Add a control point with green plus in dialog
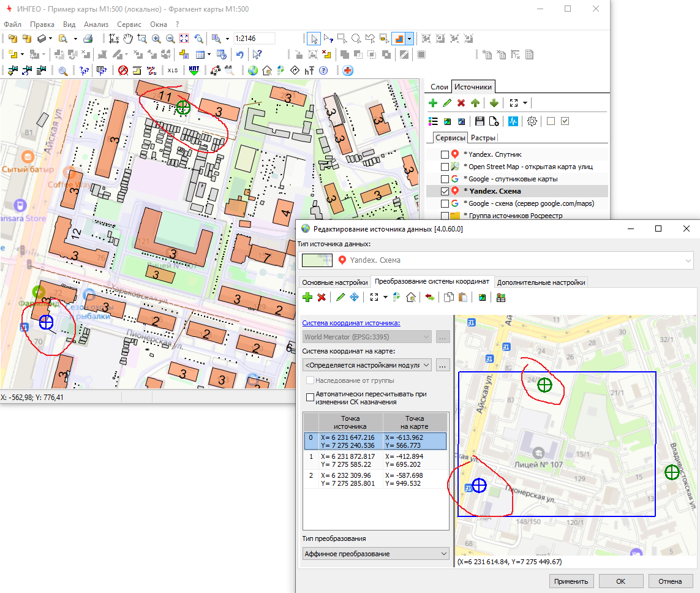700x593 pixels. point(307,297)
